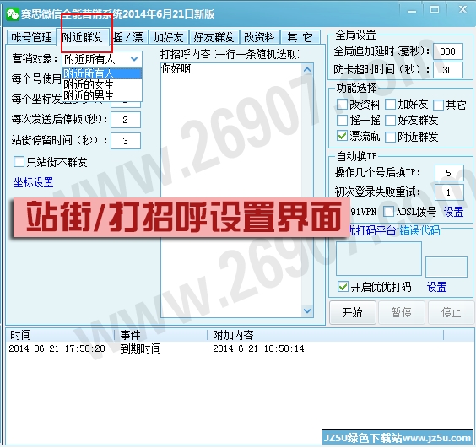Enable the 只站街不群发 checkbox
This screenshot has width=476, height=448.
pyautogui.click(x=19, y=162)
